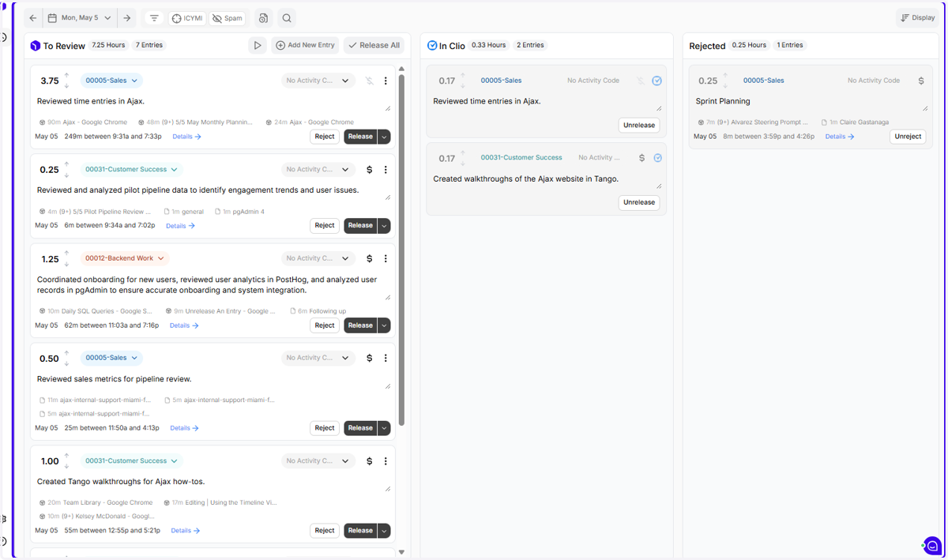Open the more options menu for the 0.50 Sales entry
Image resolution: width=948 pixels, height=560 pixels.
click(x=386, y=358)
